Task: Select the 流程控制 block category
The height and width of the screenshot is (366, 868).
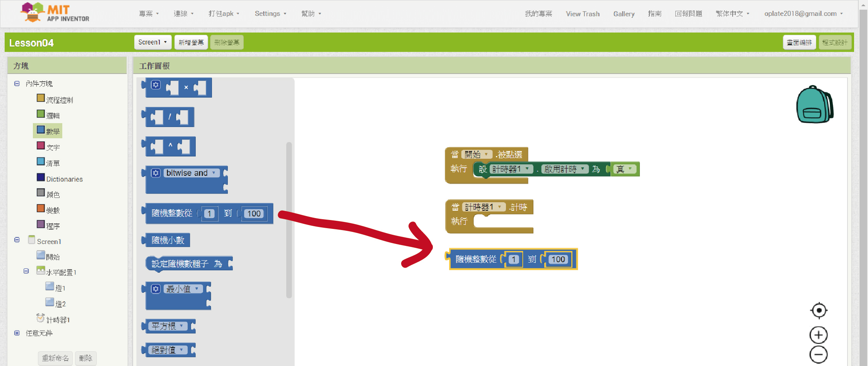Action: tap(55, 100)
